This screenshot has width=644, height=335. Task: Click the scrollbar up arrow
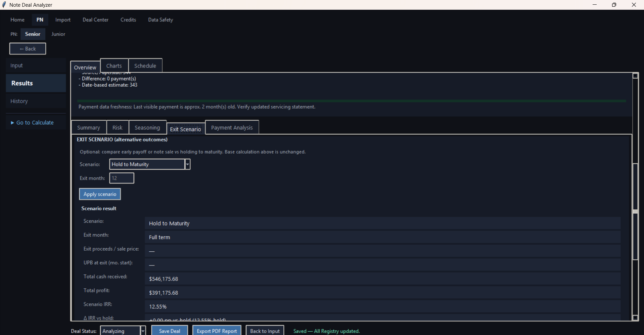click(x=635, y=76)
